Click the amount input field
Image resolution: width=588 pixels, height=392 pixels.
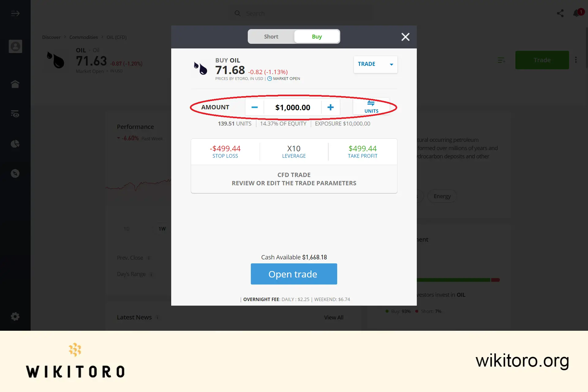coord(292,107)
